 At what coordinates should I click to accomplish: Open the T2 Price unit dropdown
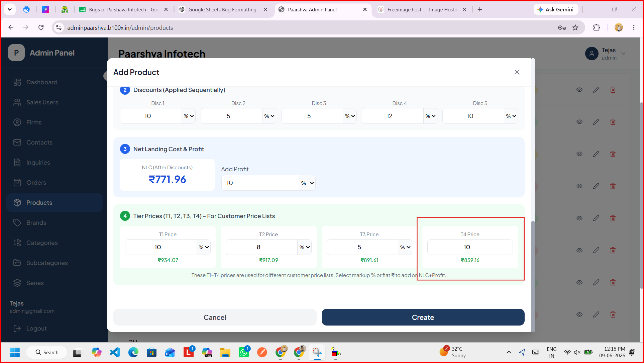305,247
